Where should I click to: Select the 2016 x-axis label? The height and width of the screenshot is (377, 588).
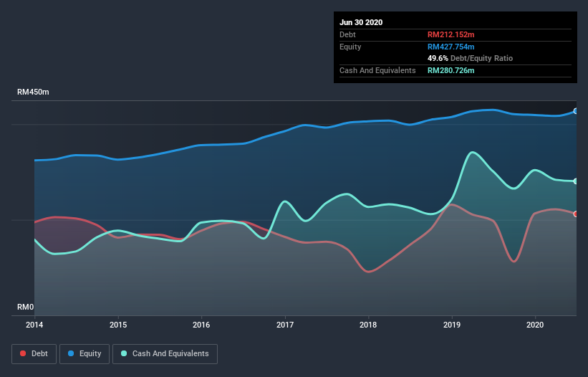(x=201, y=325)
